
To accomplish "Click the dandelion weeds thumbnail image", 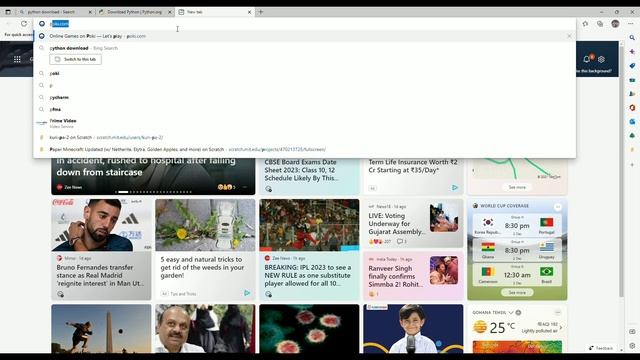I will 205,225.
